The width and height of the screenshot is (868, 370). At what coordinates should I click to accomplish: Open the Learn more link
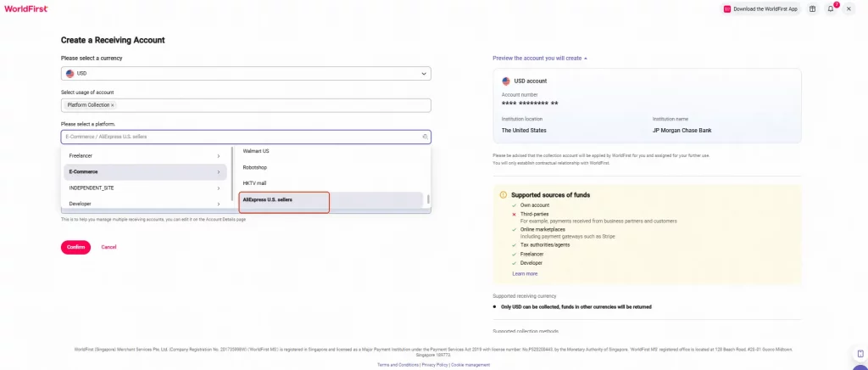pos(525,273)
